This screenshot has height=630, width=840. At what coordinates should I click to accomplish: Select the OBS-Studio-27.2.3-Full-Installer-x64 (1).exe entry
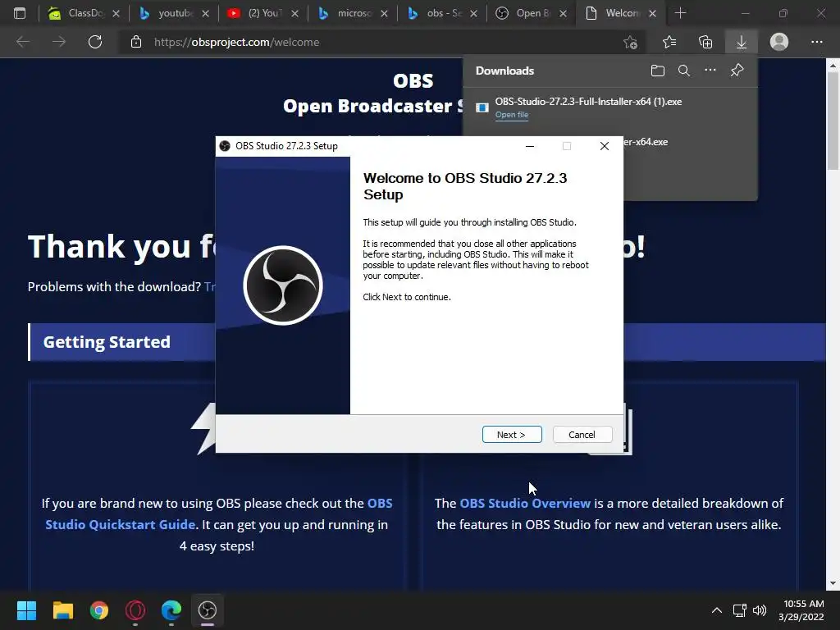(609, 107)
